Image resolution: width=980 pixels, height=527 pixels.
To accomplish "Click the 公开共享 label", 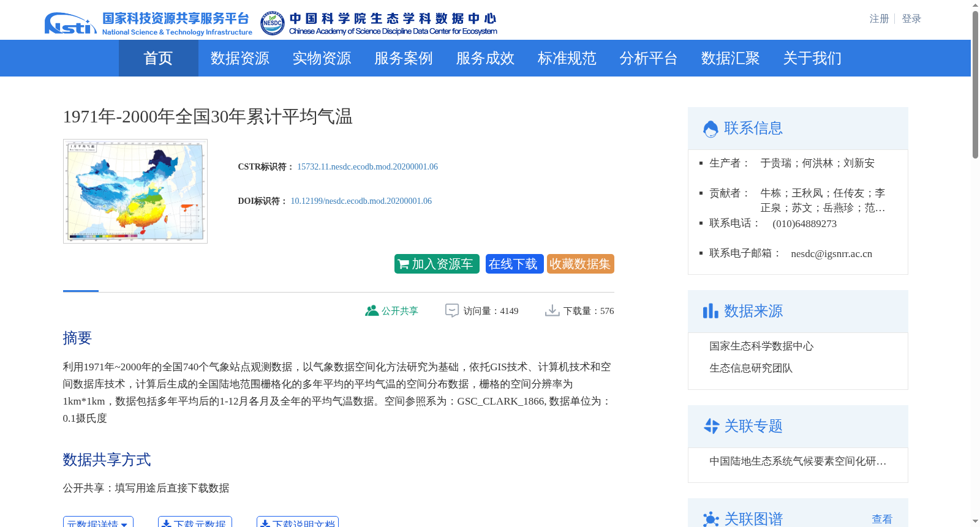I will click(x=400, y=311).
